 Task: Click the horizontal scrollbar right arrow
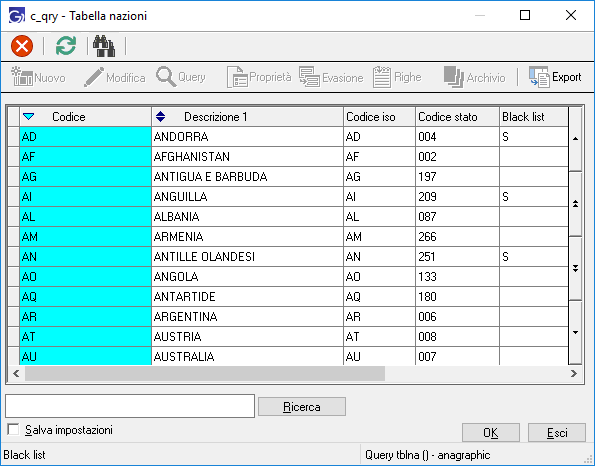(574, 373)
